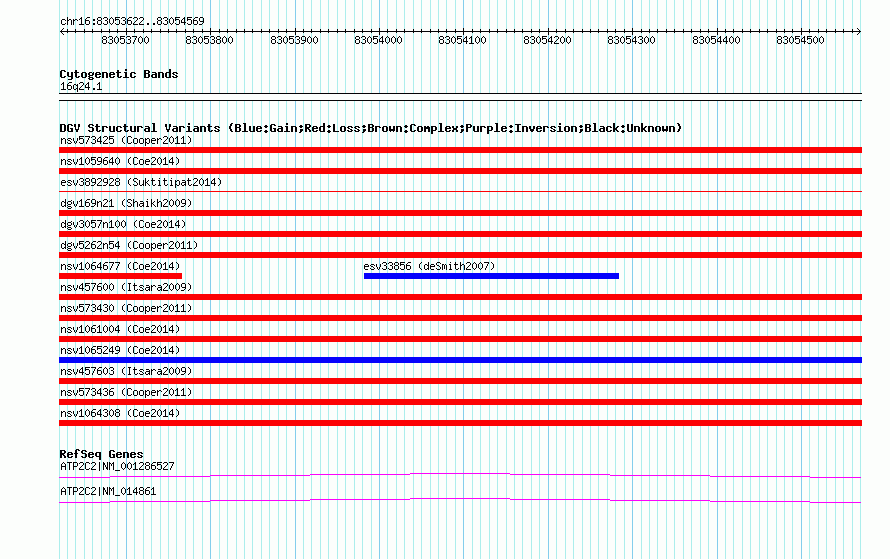Image resolution: width=890 pixels, height=559 pixels.
Task: Select the magenta ATP2C2|NM_014861 transcript line
Action: pyautogui.click(x=460, y=501)
